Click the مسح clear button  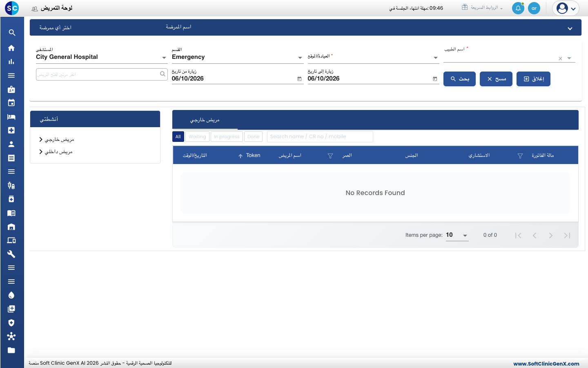point(496,79)
